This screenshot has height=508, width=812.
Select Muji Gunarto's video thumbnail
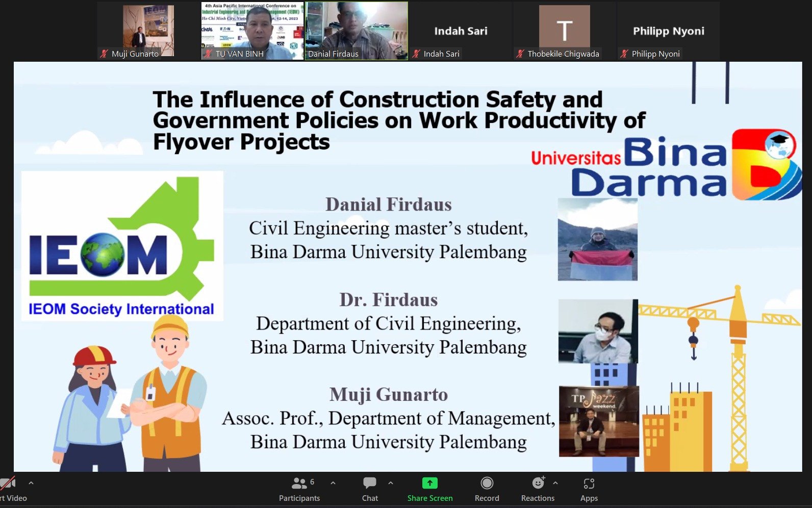(x=148, y=31)
